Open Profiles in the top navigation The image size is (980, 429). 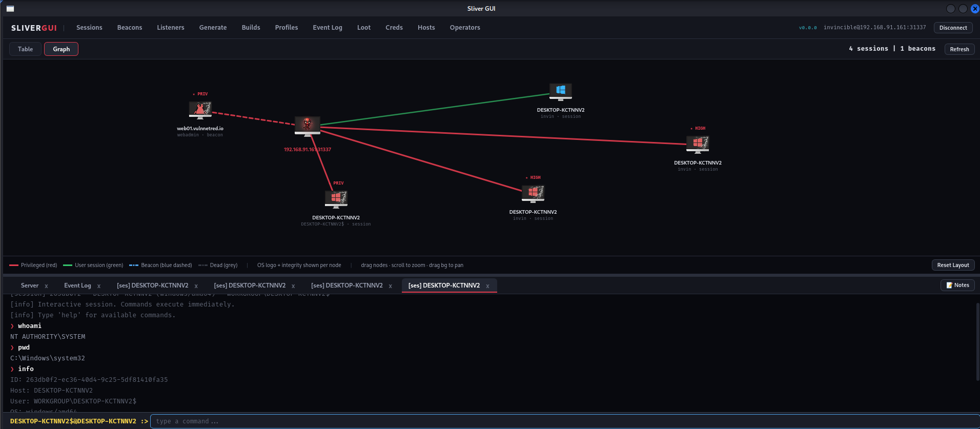[x=287, y=28]
